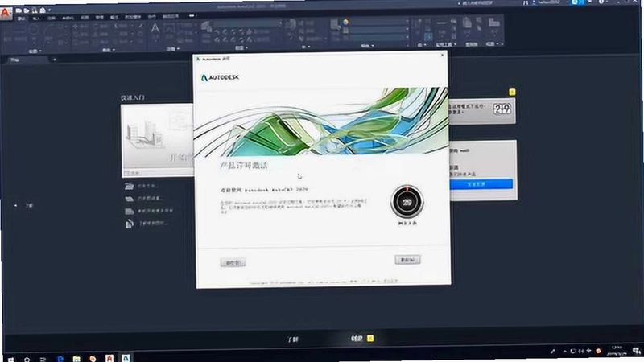The image size is (644, 362).
Task: Open the 样板 template dropdown under thumbnail
Action: [x=158, y=173]
